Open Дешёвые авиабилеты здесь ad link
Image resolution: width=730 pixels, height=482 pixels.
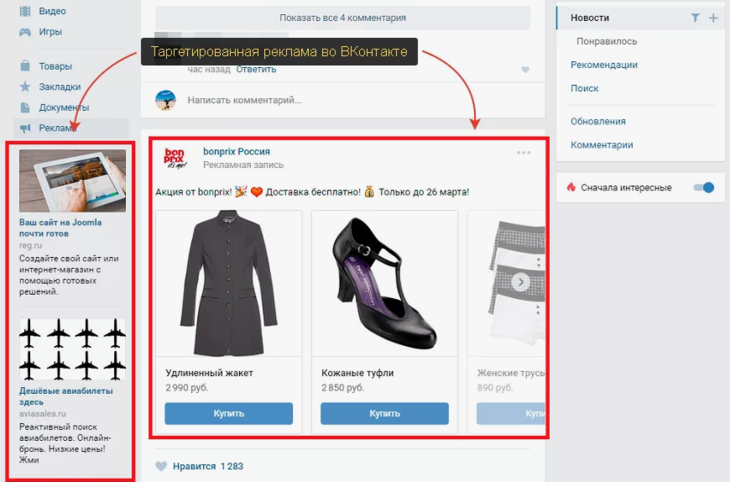coord(66,396)
